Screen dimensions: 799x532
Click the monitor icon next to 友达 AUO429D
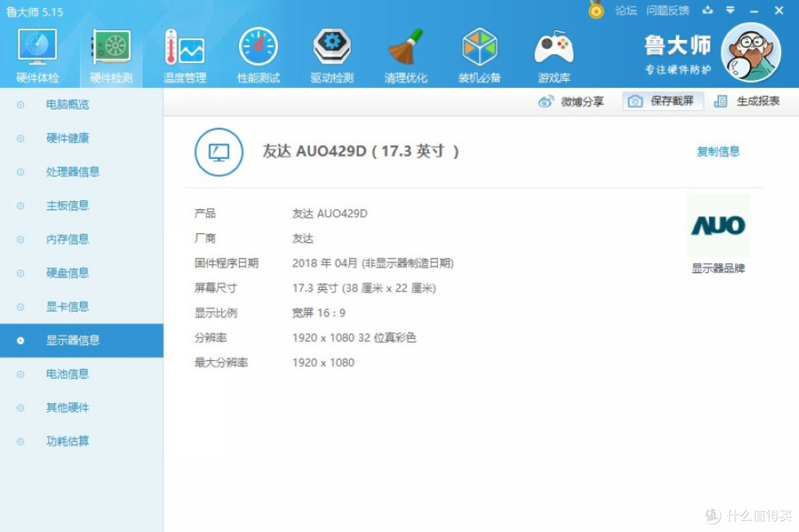[x=219, y=152]
